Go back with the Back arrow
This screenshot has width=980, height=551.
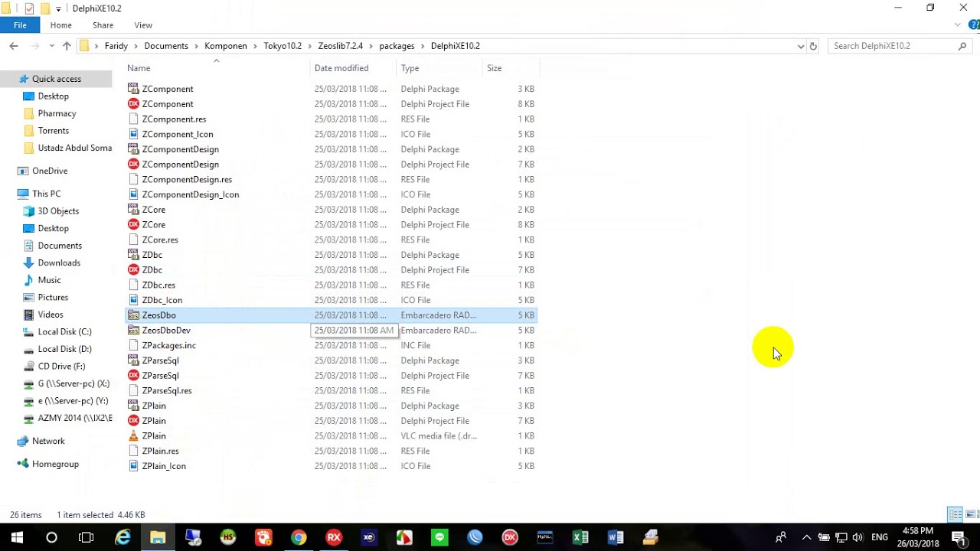point(14,46)
